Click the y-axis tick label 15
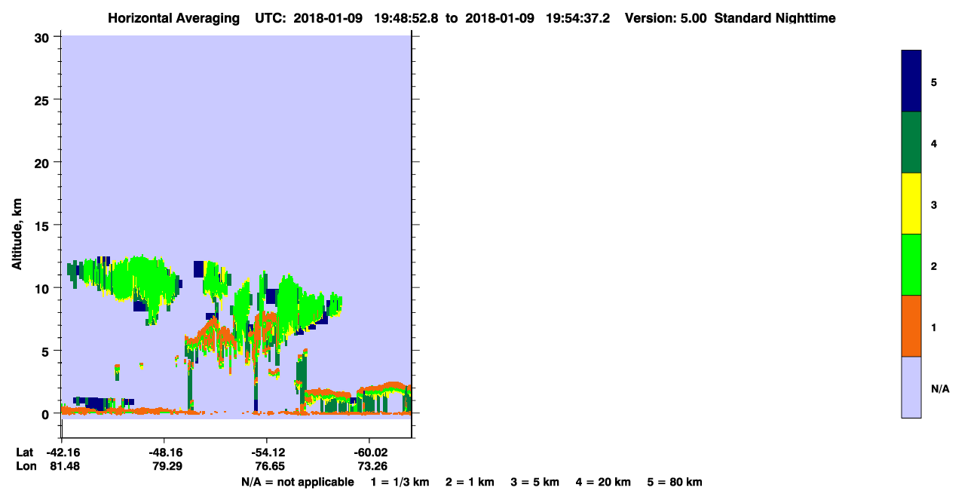This screenshot has width=980, height=503. (43, 225)
